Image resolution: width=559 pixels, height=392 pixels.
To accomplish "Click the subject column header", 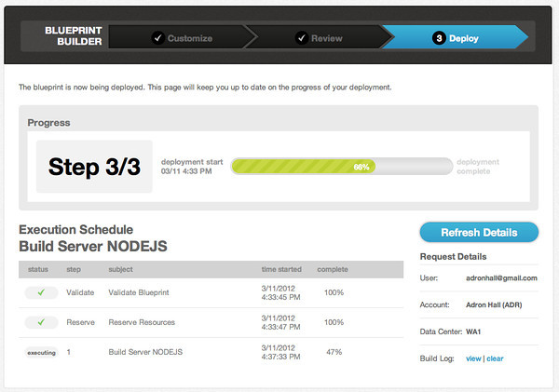I will click(x=120, y=269).
